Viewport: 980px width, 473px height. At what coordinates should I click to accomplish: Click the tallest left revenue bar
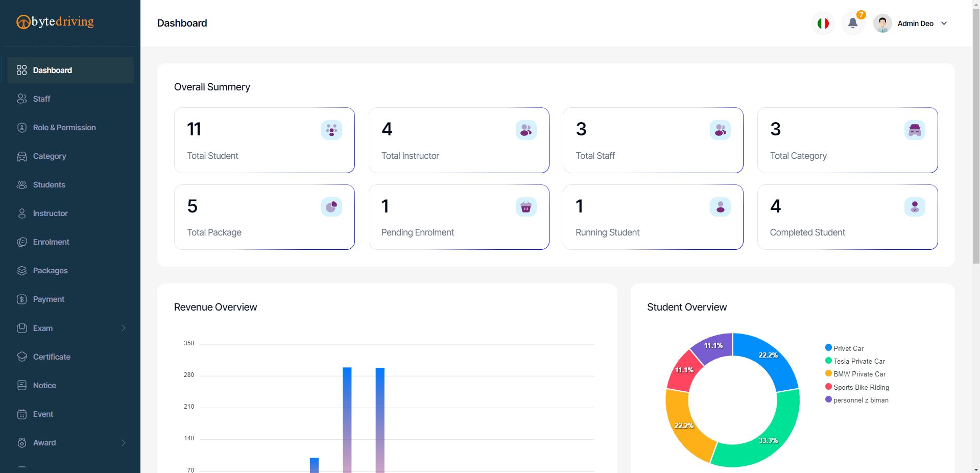(347, 420)
